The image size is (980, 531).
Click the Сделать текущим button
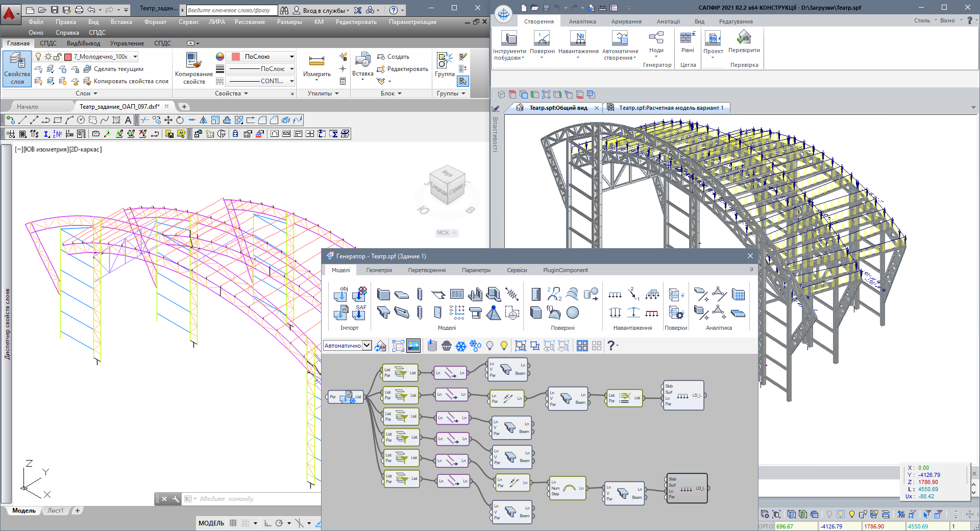coord(118,69)
